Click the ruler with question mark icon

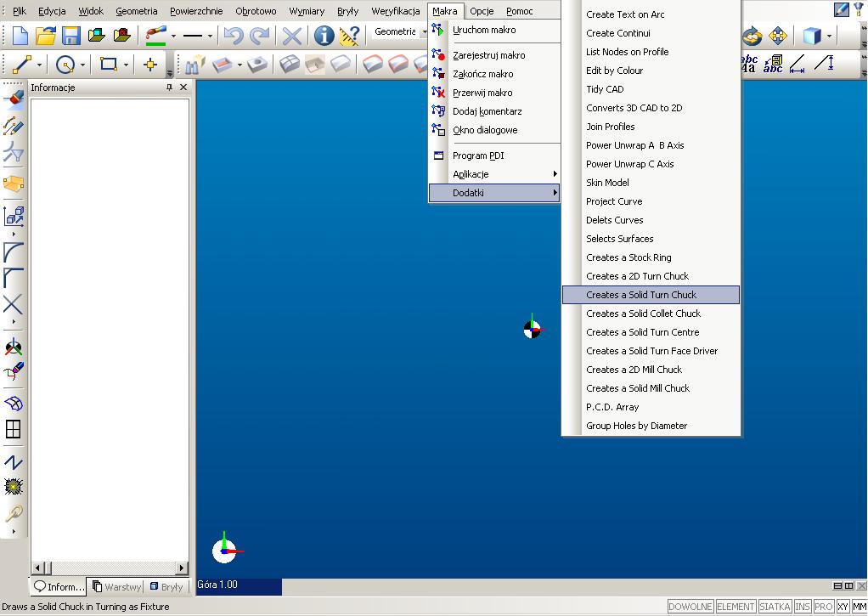pos(349,36)
